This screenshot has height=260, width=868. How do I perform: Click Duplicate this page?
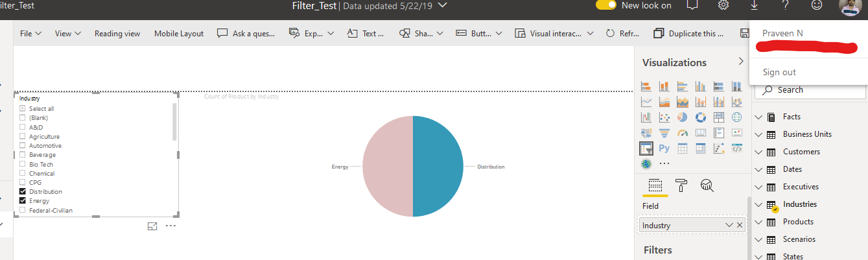pyautogui.click(x=689, y=33)
